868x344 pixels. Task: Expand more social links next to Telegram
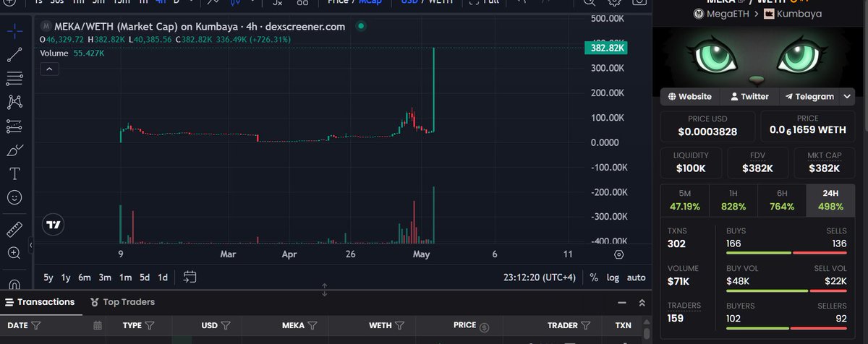[847, 96]
